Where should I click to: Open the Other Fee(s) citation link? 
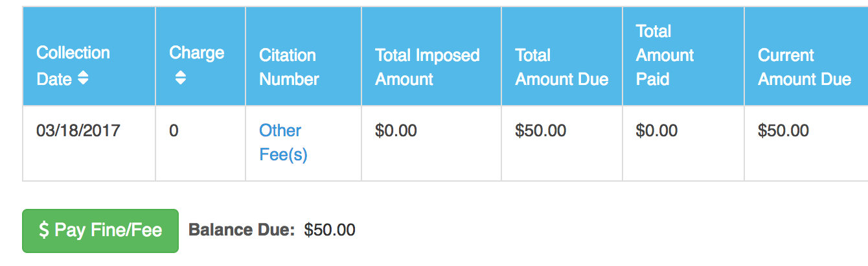tap(283, 143)
